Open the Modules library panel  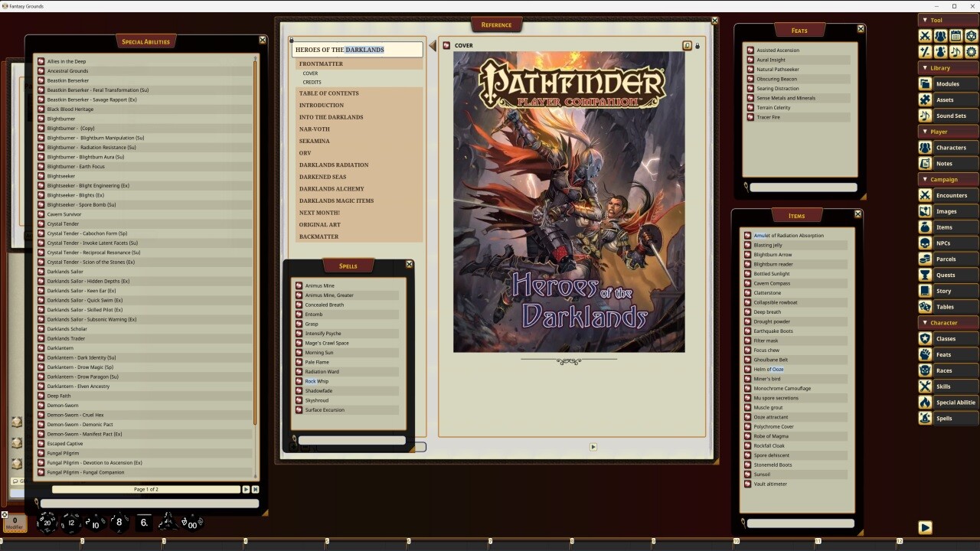click(952, 83)
